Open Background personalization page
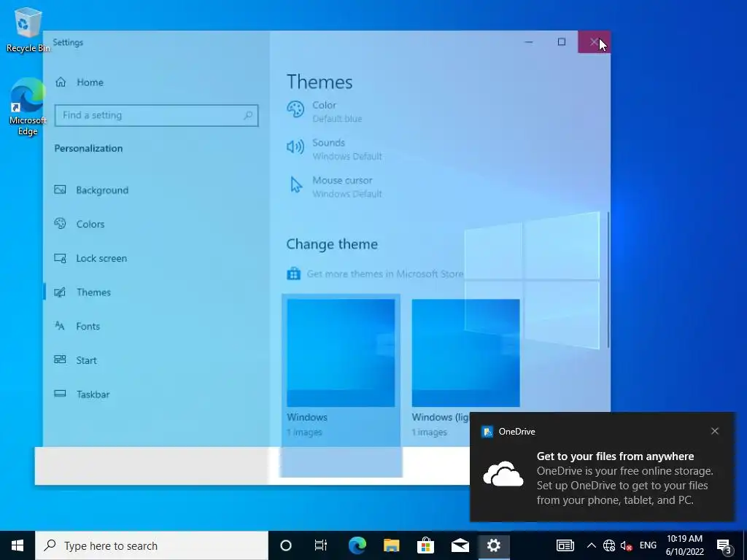The image size is (747, 560). [x=91, y=190]
